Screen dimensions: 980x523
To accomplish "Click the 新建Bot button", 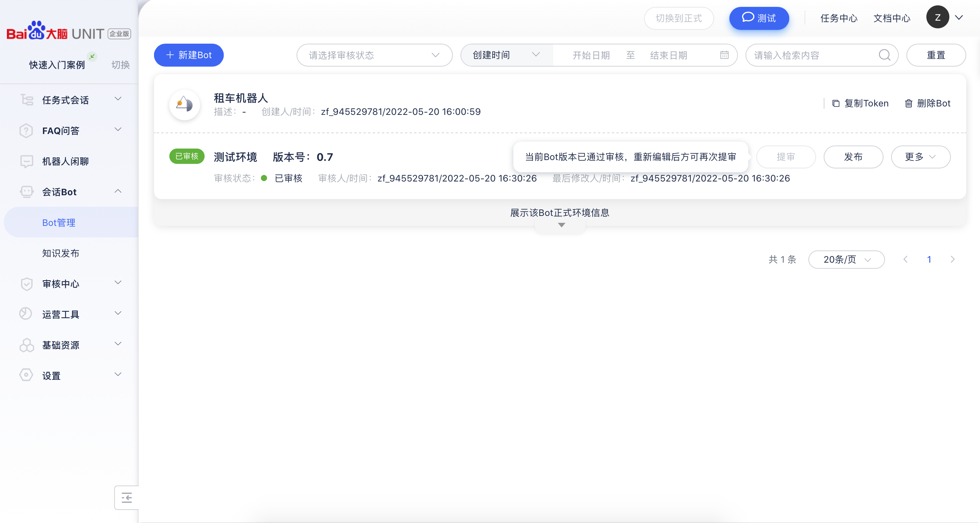I will pyautogui.click(x=188, y=55).
